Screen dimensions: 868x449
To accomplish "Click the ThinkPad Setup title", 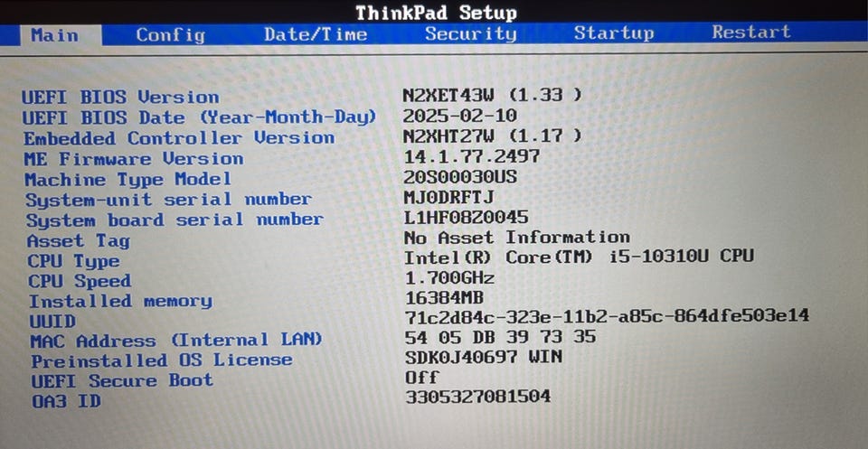I will [x=436, y=12].
